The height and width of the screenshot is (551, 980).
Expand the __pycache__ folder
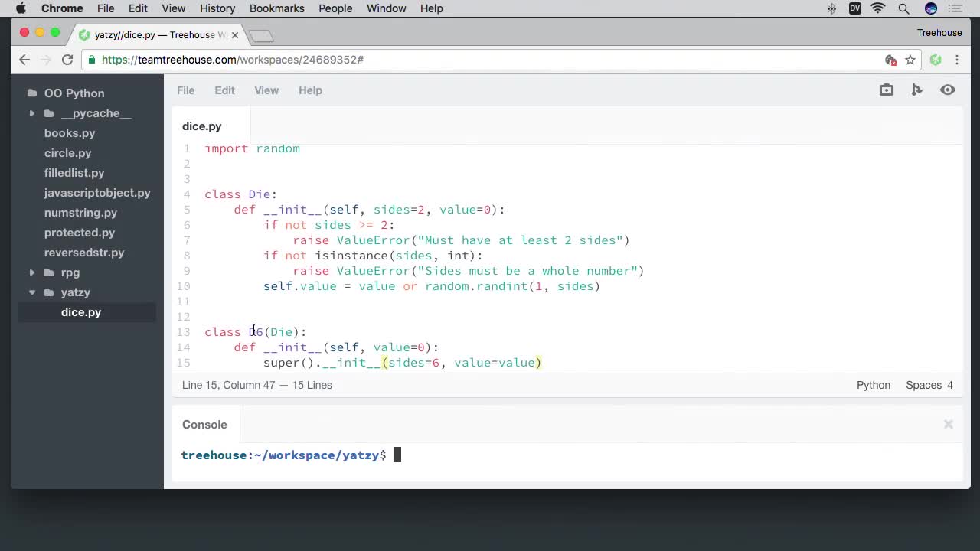coord(31,113)
